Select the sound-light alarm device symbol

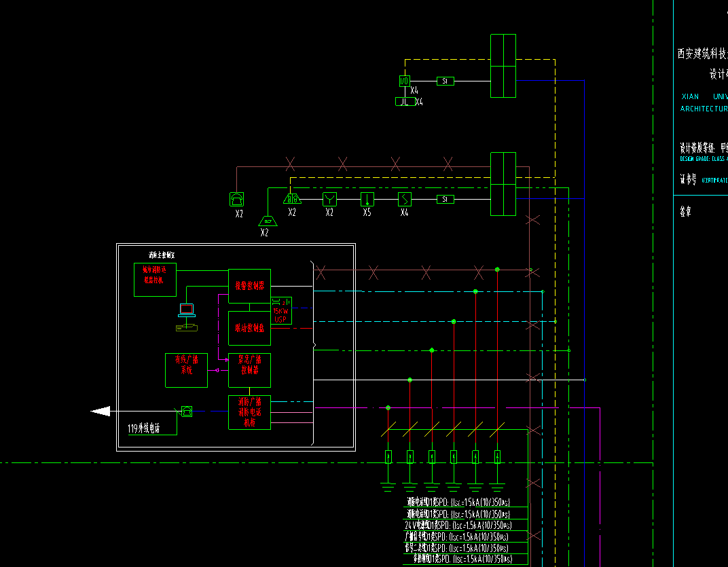(x=292, y=199)
